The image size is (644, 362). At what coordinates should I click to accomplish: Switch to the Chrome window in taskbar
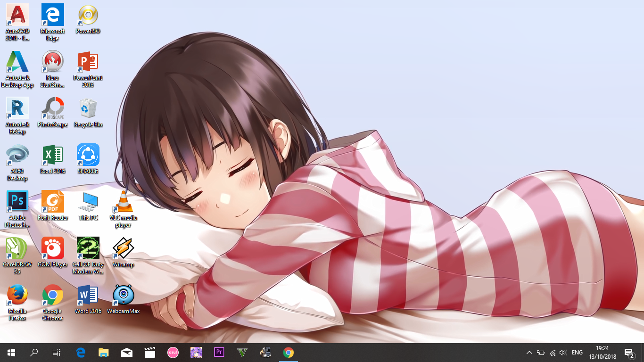coord(289,353)
